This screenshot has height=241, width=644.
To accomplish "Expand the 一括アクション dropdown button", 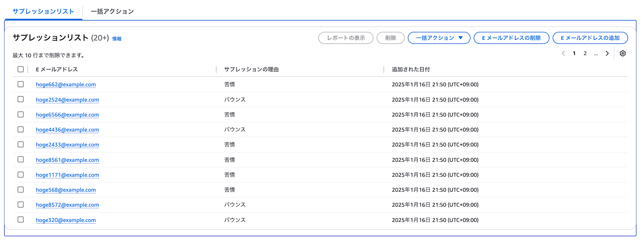I will pyautogui.click(x=439, y=38).
